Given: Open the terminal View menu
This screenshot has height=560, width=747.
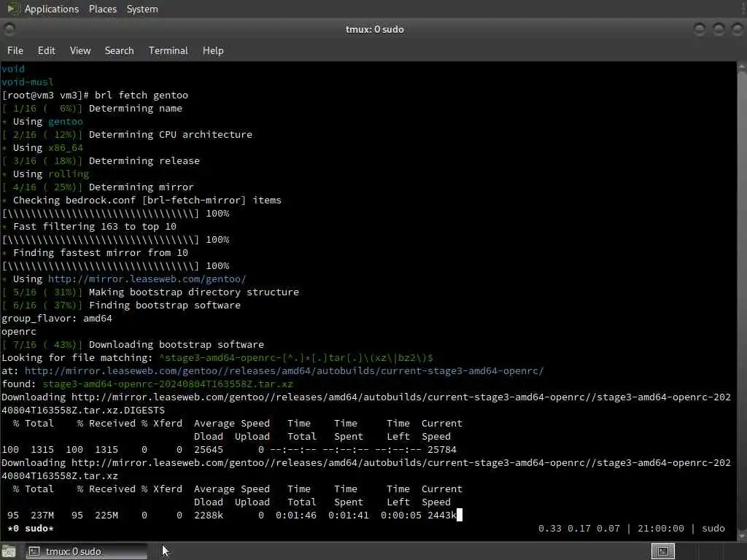Looking at the screenshot, I should pos(80,50).
